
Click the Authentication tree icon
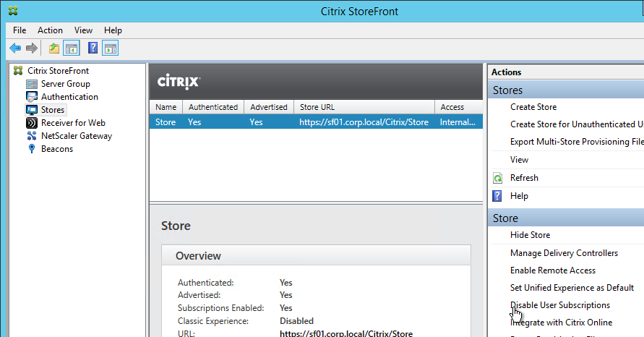tap(32, 97)
